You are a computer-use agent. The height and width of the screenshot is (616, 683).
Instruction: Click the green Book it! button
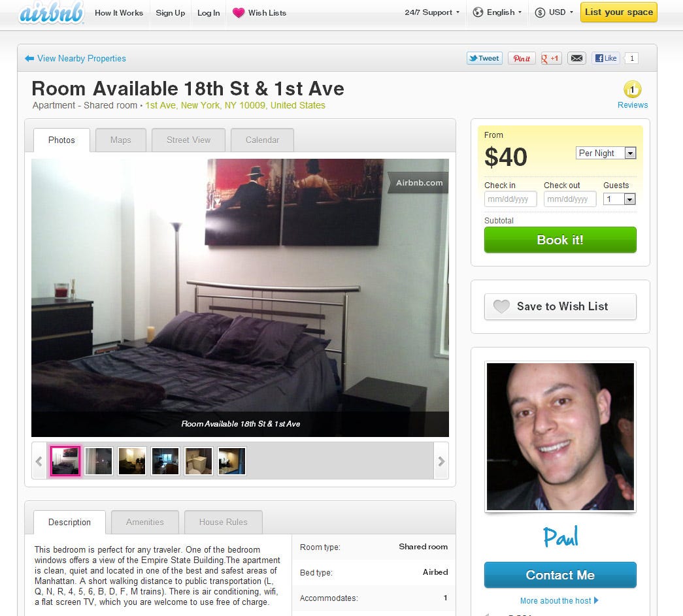point(560,240)
